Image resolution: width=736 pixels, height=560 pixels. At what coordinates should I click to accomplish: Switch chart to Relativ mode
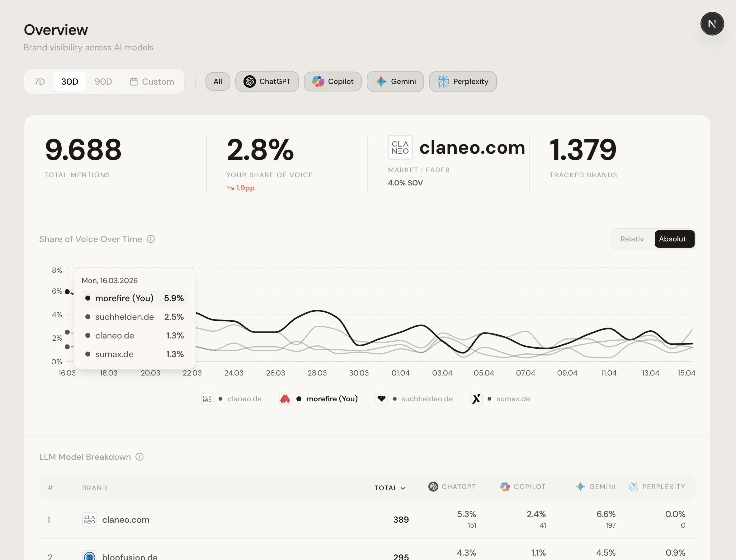click(x=632, y=239)
